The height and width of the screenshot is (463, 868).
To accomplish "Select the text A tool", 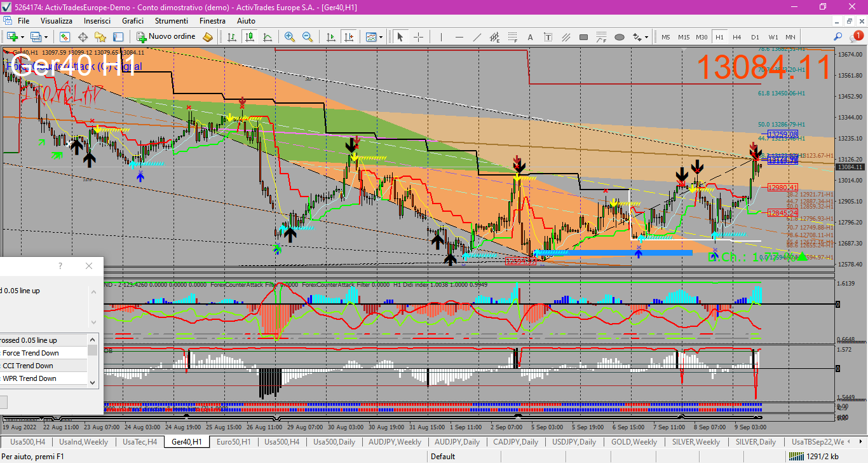I will [x=531, y=37].
